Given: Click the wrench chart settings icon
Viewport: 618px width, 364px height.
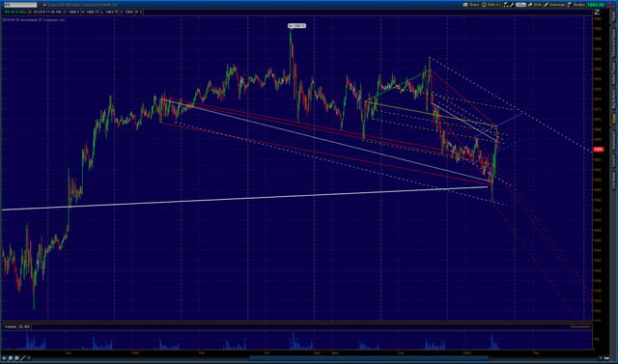Looking at the screenshot, I should 512,5.
